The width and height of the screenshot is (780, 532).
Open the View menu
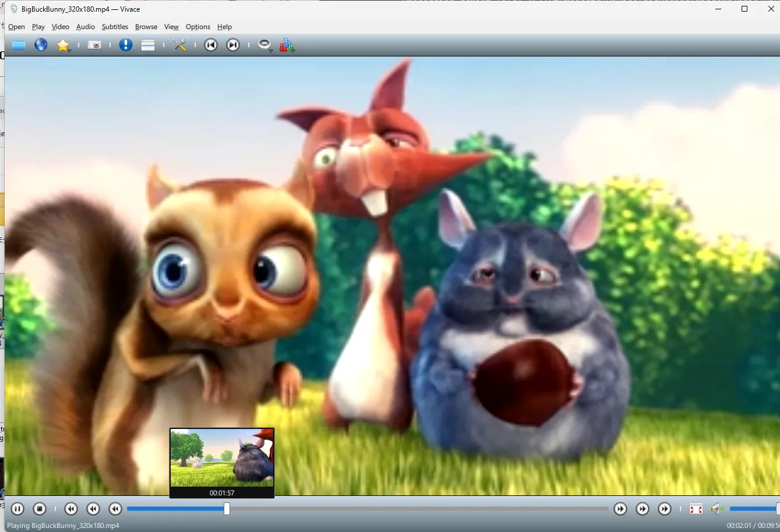point(171,27)
